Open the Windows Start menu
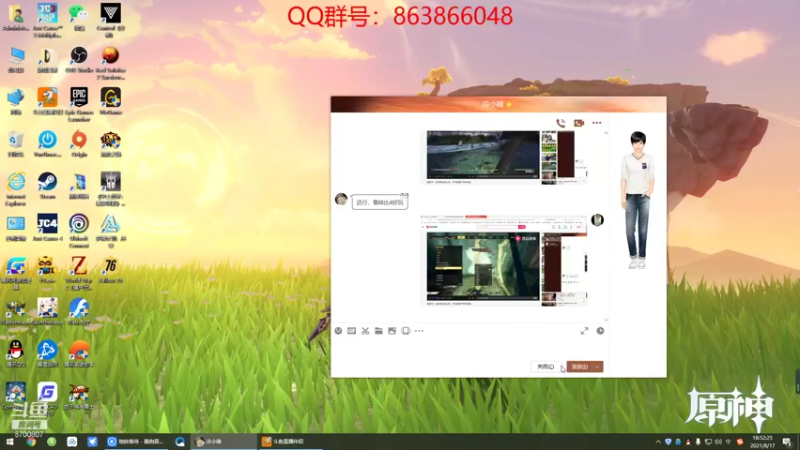Image resolution: width=800 pixels, height=450 pixels. point(9,441)
